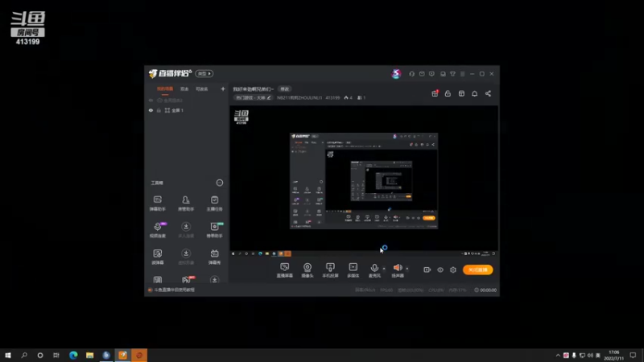644x362 pixels.
Task: Open the notification bell in the app
Action: [x=474, y=93]
